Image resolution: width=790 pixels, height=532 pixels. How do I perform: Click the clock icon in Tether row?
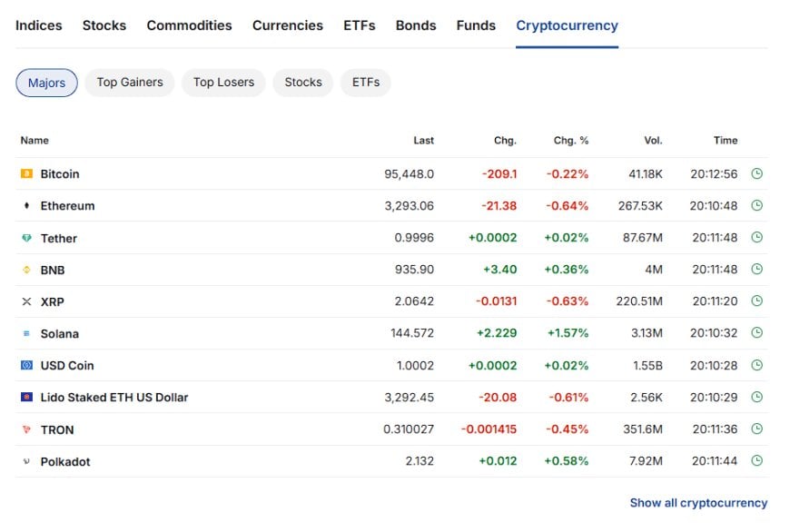756,237
